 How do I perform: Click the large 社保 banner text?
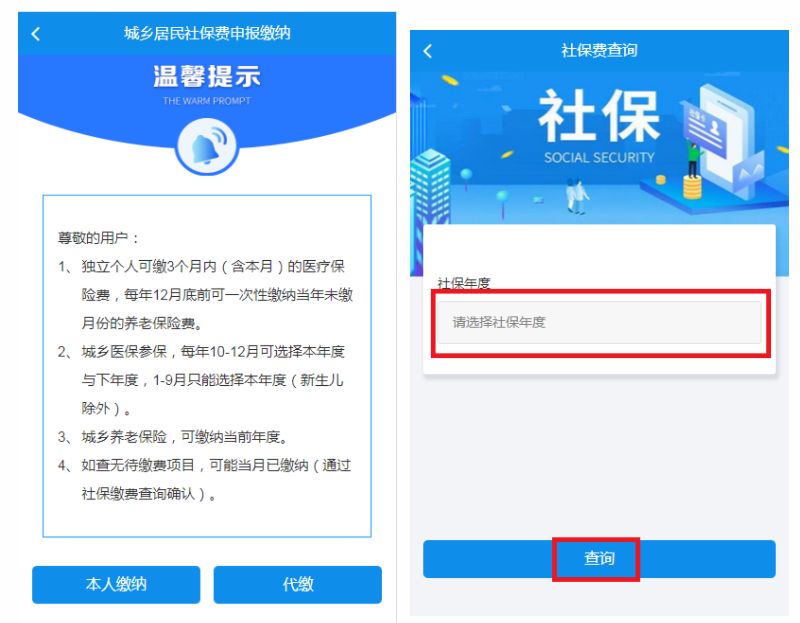pos(599,116)
